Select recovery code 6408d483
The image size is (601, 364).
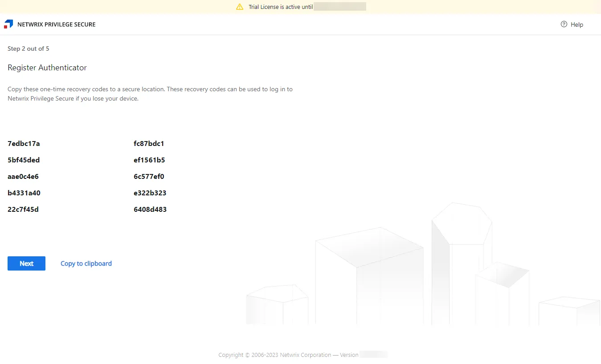pos(150,210)
